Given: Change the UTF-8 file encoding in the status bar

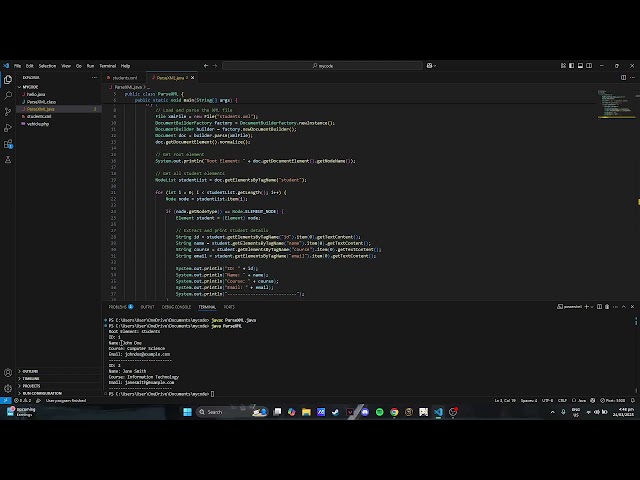Looking at the screenshot, I should pyautogui.click(x=547, y=400).
